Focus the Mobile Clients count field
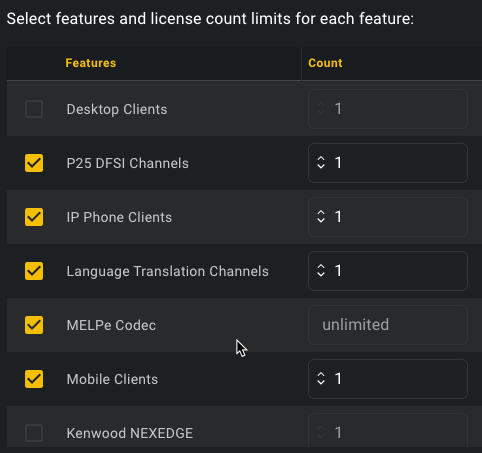The image size is (482, 453). (x=388, y=379)
